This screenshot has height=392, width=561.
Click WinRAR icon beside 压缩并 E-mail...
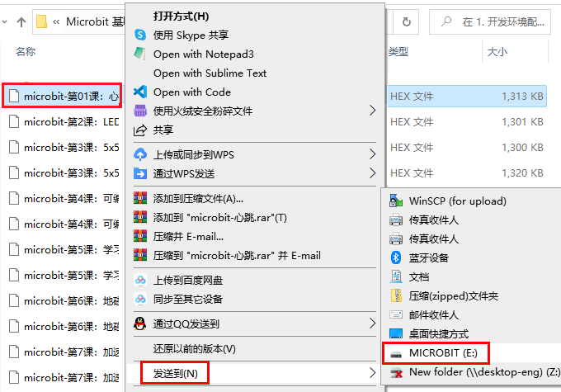click(x=140, y=236)
